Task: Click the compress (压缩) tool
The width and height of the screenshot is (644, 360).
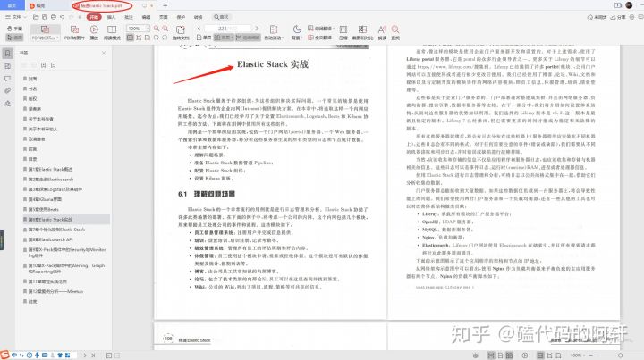Action: click(343, 32)
